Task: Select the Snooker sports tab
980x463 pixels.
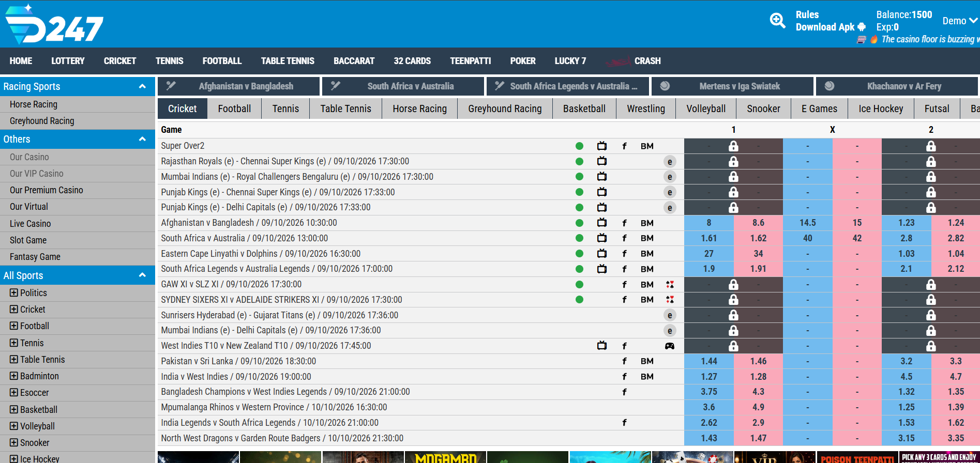Action: [x=763, y=109]
